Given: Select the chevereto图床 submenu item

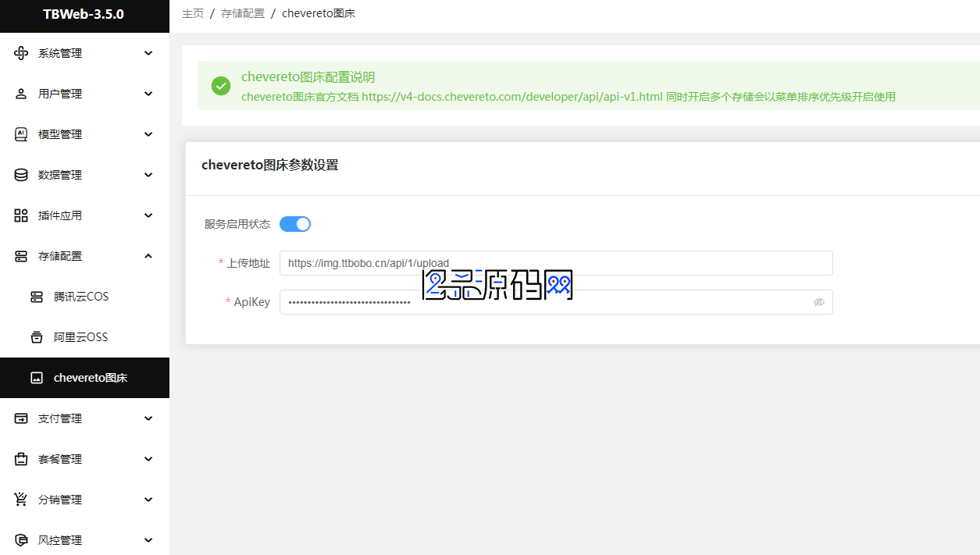Looking at the screenshot, I should coord(84,378).
